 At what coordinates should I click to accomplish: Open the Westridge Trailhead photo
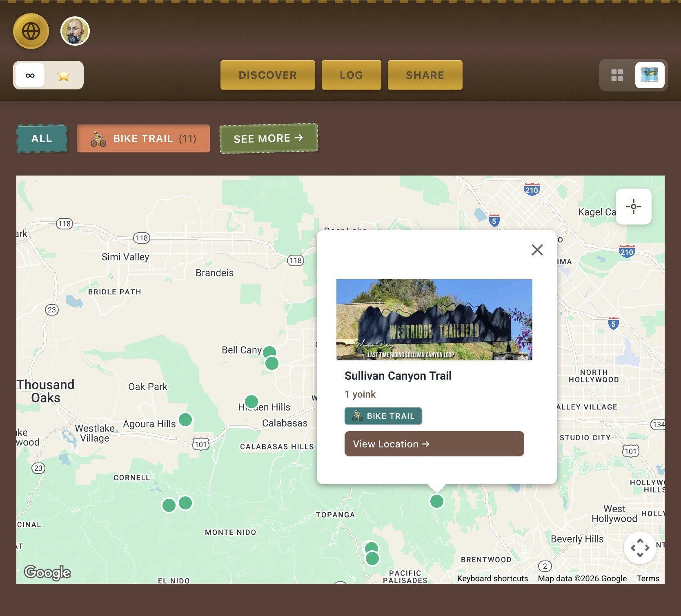pos(434,320)
